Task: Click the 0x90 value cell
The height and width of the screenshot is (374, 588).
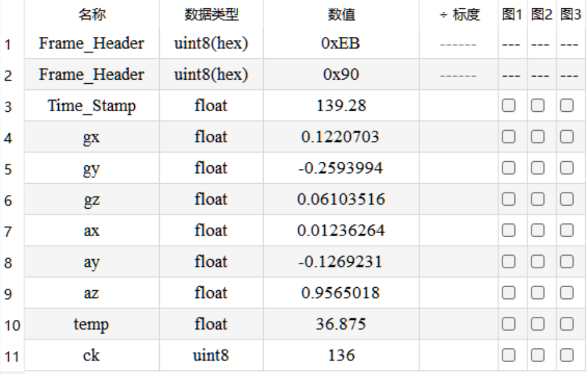Action: click(342, 74)
